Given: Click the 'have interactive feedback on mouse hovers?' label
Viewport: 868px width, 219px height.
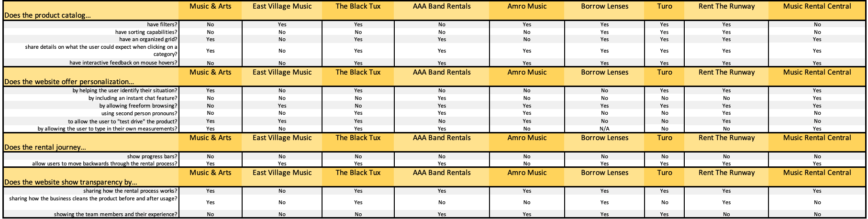Looking at the screenshot, I should pos(123,63).
